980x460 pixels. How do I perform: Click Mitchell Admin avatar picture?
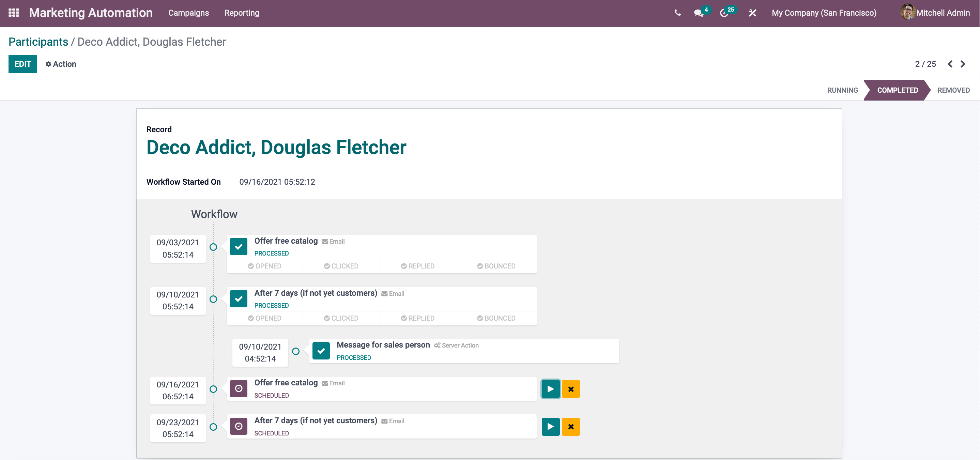coord(908,12)
